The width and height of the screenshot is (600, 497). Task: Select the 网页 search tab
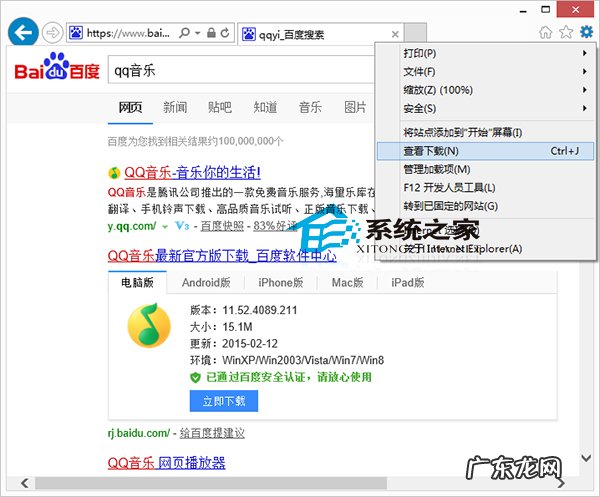[x=130, y=108]
